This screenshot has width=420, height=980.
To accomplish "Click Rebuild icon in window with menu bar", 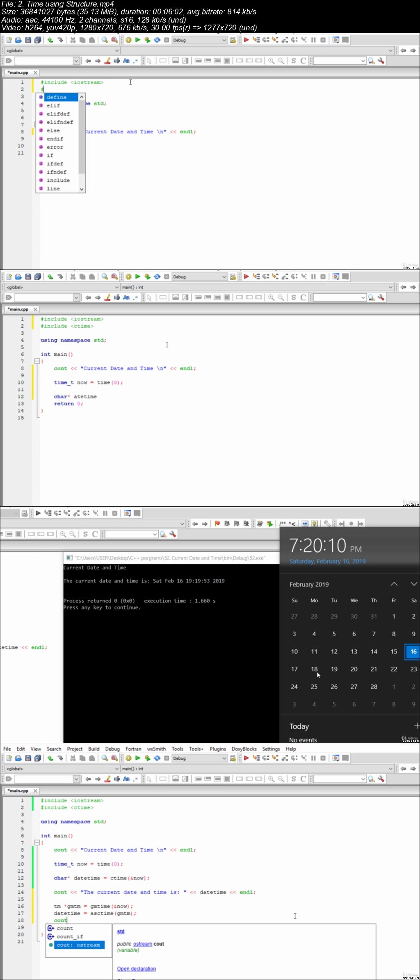I will click(157, 758).
